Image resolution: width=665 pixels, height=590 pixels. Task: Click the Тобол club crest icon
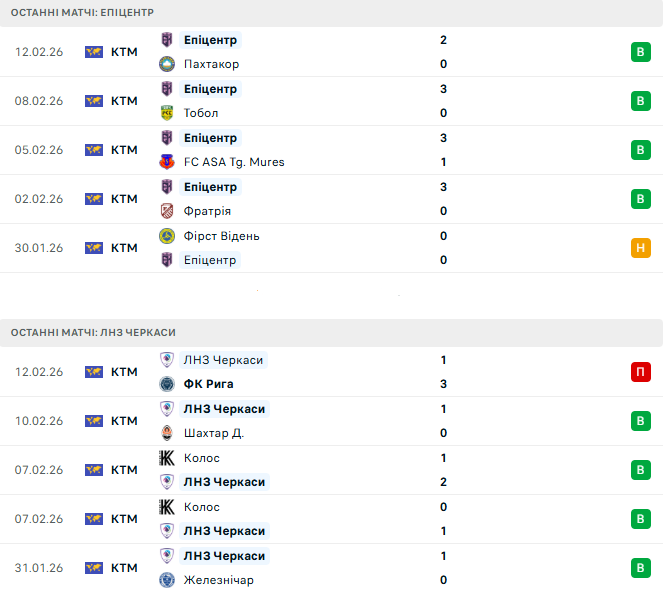tap(167, 113)
